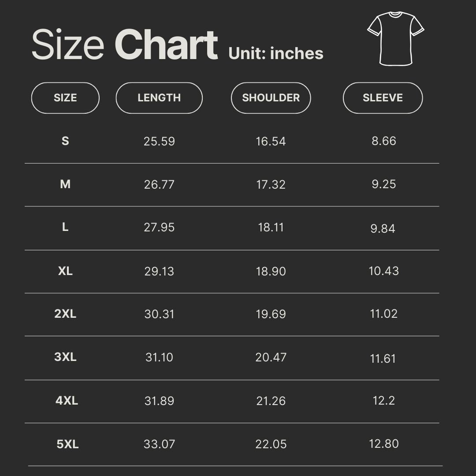
Task: Click the t-shirt outline icon
Action: 395,38
